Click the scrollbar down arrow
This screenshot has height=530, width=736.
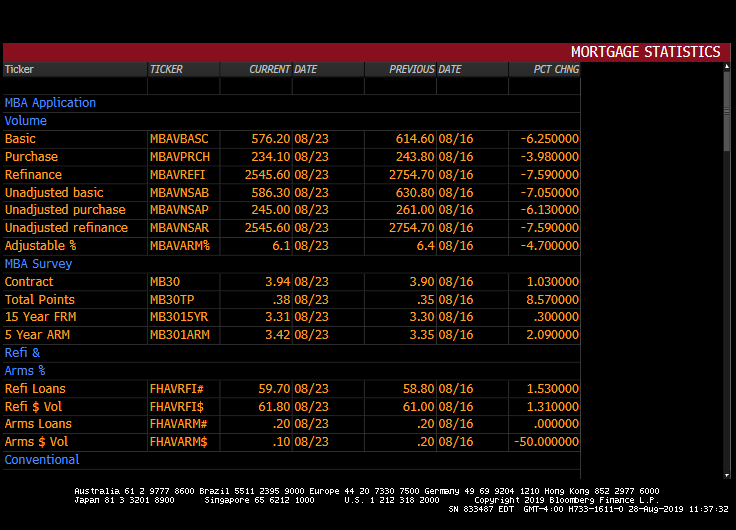point(727,475)
